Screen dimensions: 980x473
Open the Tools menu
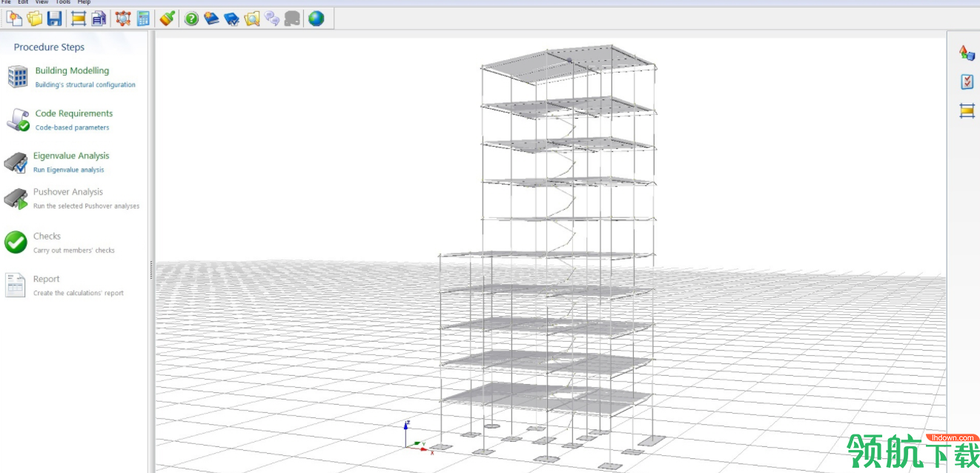(x=63, y=2)
